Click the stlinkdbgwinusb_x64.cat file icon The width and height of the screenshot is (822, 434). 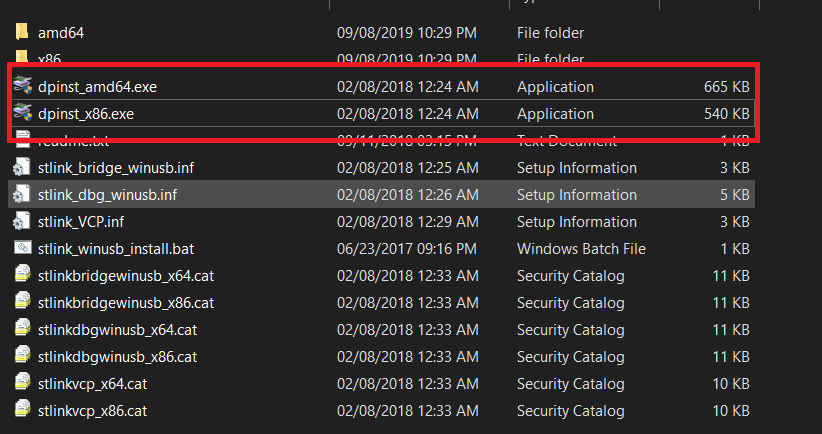coord(22,330)
